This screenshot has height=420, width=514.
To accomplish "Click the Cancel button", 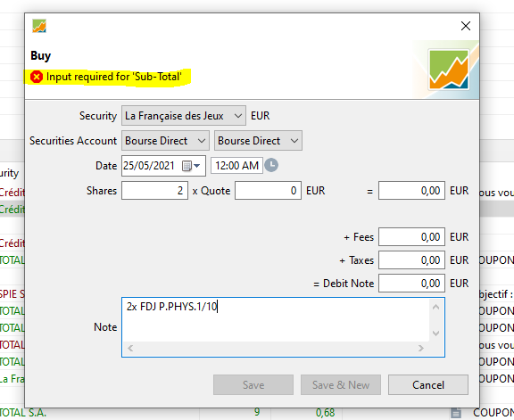I will click(428, 385).
